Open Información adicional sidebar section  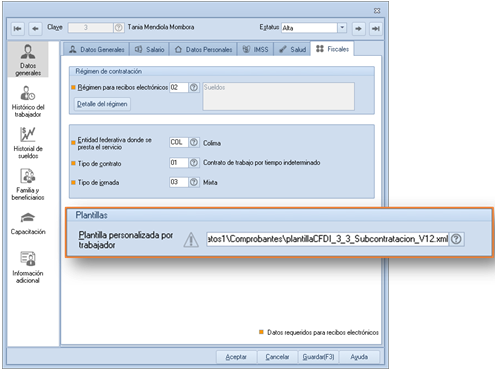pyautogui.click(x=28, y=267)
